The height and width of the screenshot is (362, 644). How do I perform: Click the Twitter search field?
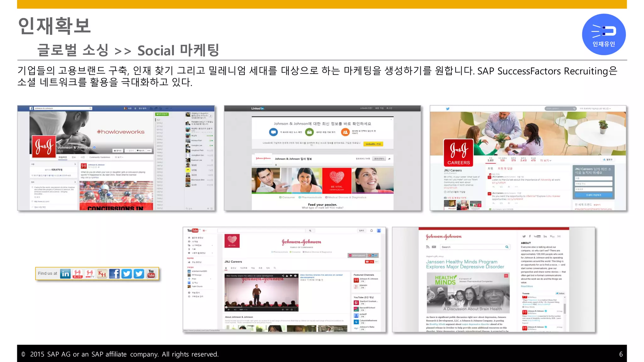[x=560, y=109]
